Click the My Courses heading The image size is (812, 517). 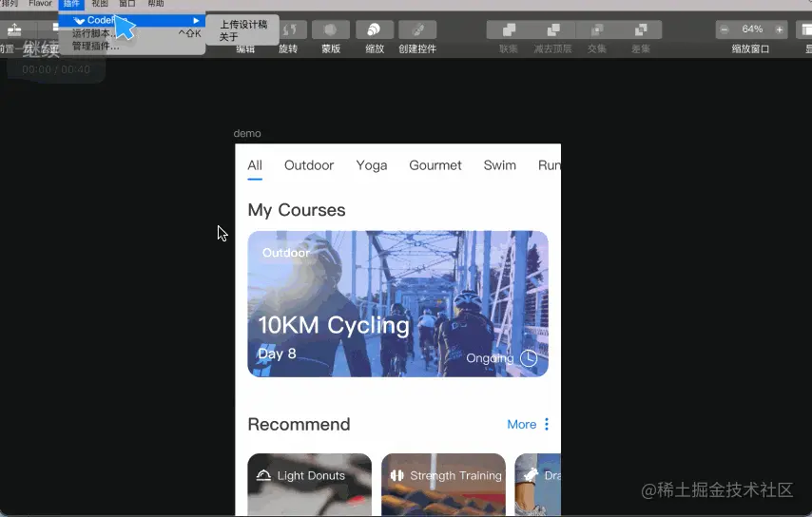(297, 210)
